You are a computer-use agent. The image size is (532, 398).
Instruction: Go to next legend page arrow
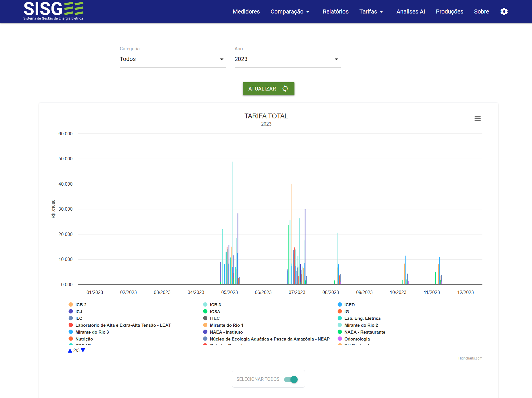(83, 350)
